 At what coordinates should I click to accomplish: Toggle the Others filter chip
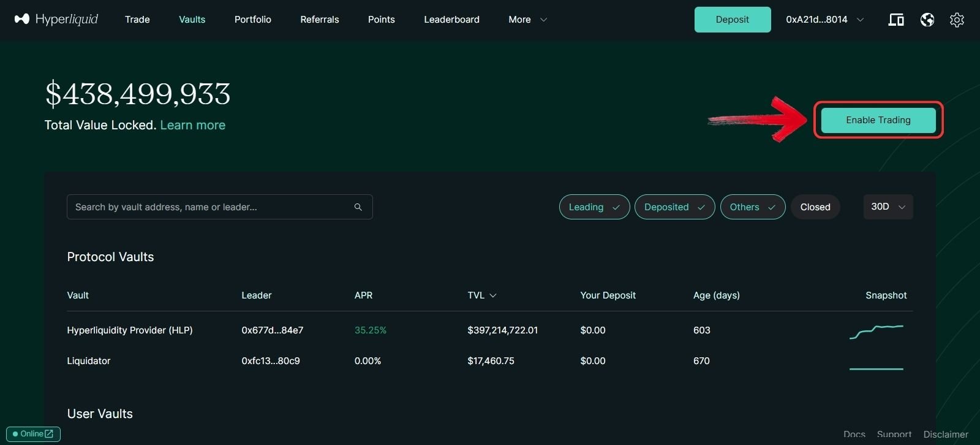753,207
